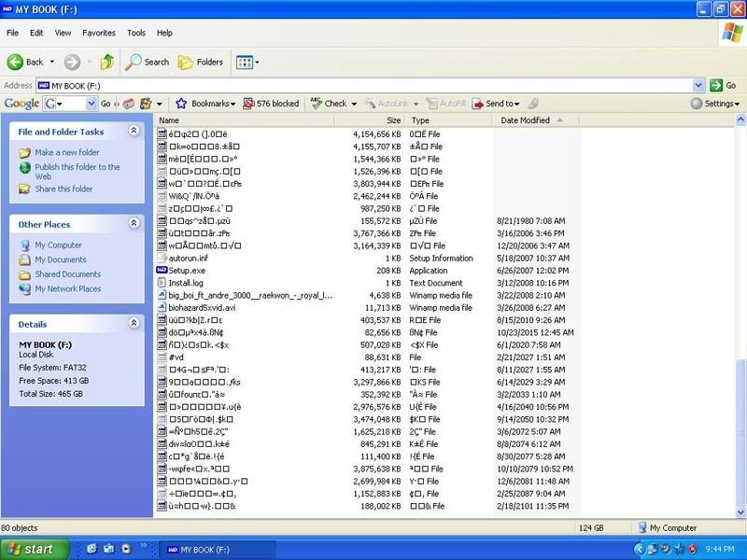Click the system tray clock 9:44 PM
This screenshot has width=747, height=560.
[x=719, y=549]
